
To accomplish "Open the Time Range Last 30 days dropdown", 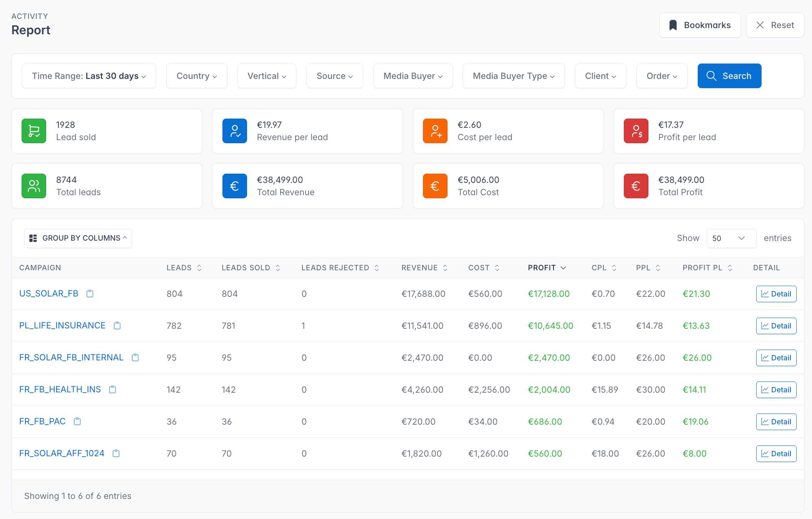I will click(x=89, y=76).
